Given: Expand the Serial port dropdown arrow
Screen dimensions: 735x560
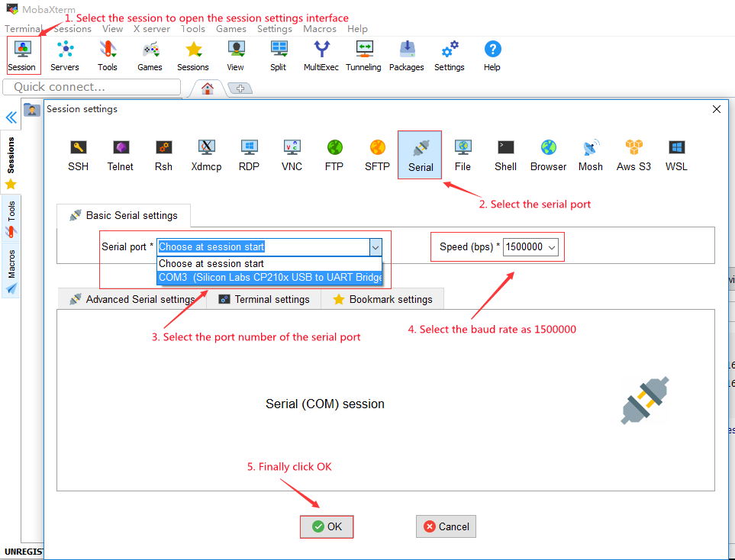Looking at the screenshot, I should (375, 247).
